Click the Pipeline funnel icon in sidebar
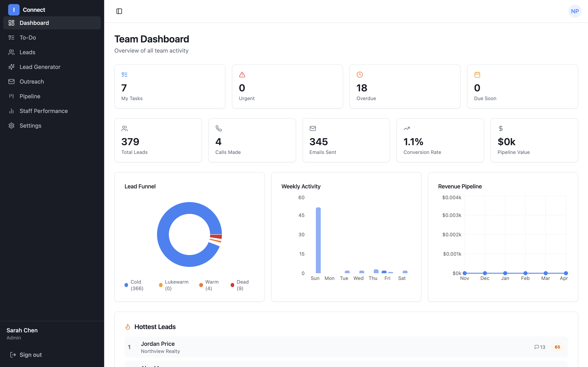 (x=11, y=96)
